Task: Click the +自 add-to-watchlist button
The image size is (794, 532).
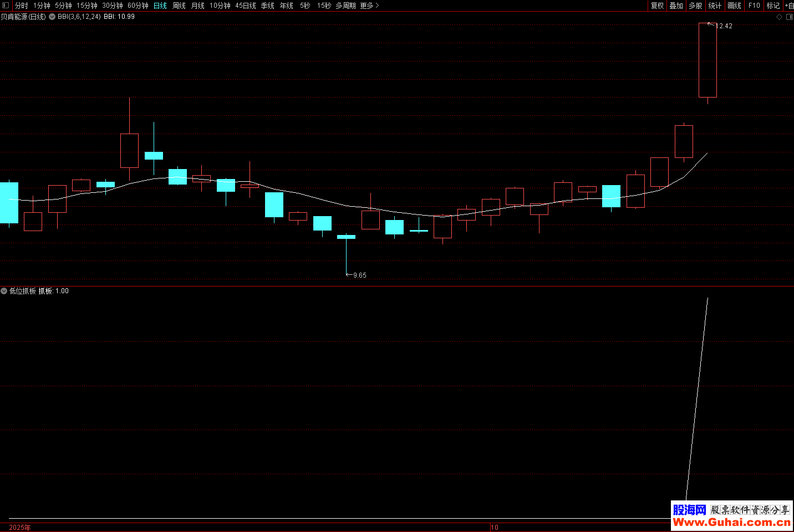Action: (789, 6)
